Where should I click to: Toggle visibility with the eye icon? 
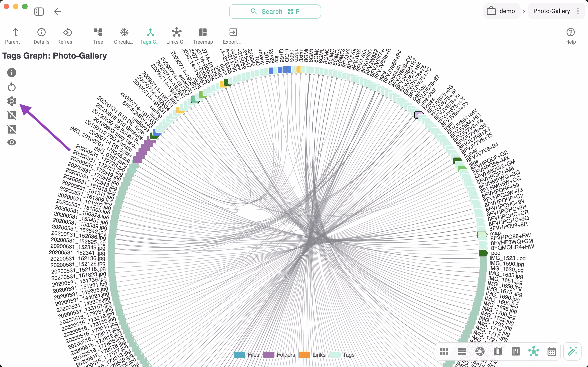[x=11, y=143]
